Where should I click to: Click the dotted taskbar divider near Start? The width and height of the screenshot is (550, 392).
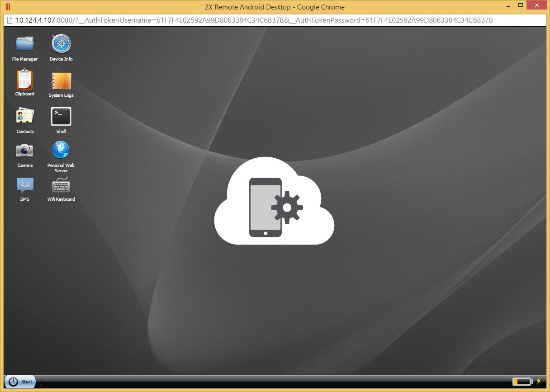pos(41,381)
